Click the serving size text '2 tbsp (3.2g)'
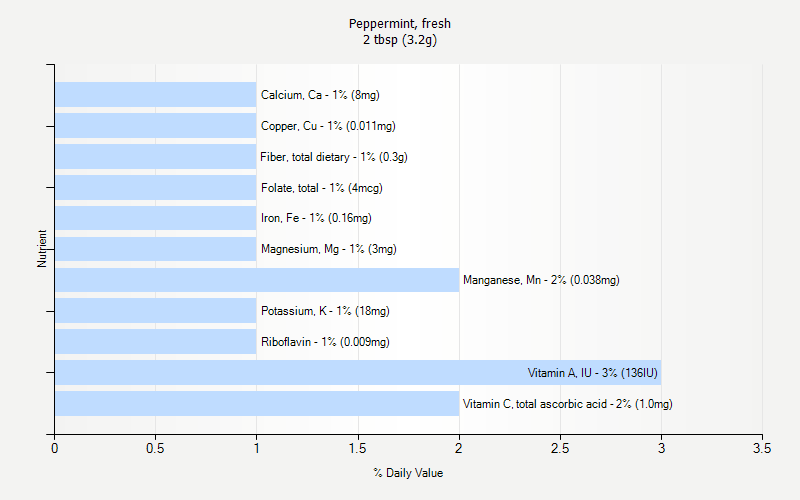 pyautogui.click(x=399, y=40)
